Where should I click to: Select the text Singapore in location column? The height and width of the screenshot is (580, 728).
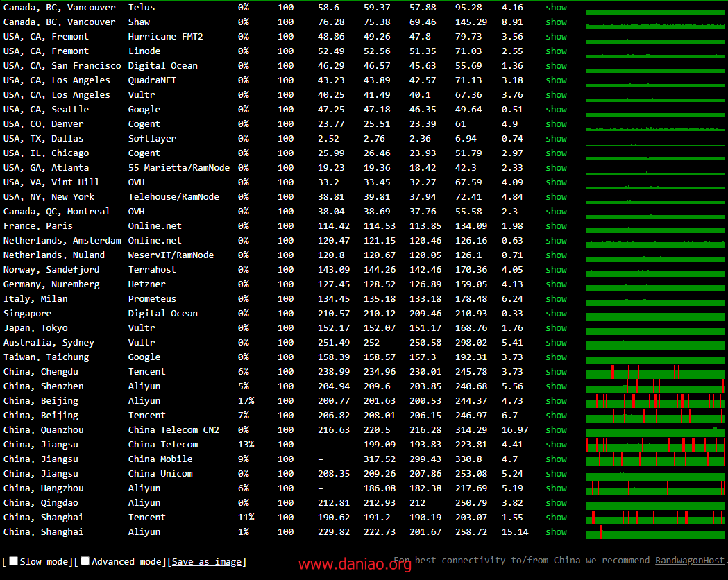coord(27,313)
